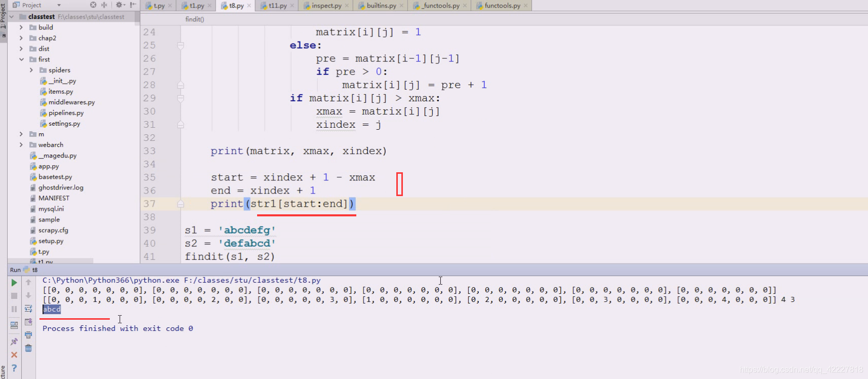Viewport: 868px width, 379px height.
Task: Place cursor in 'findit(s1, s2)' on line 41
Action: 230,256
